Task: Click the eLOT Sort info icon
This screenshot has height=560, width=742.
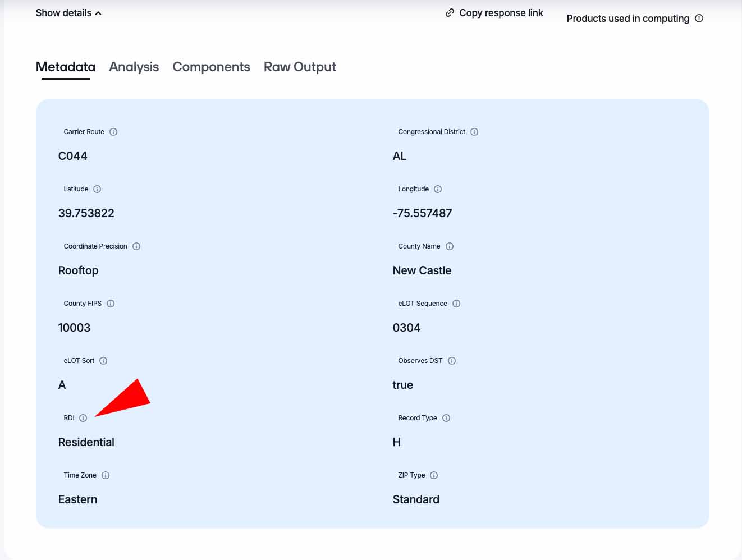Action: pos(103,361)
